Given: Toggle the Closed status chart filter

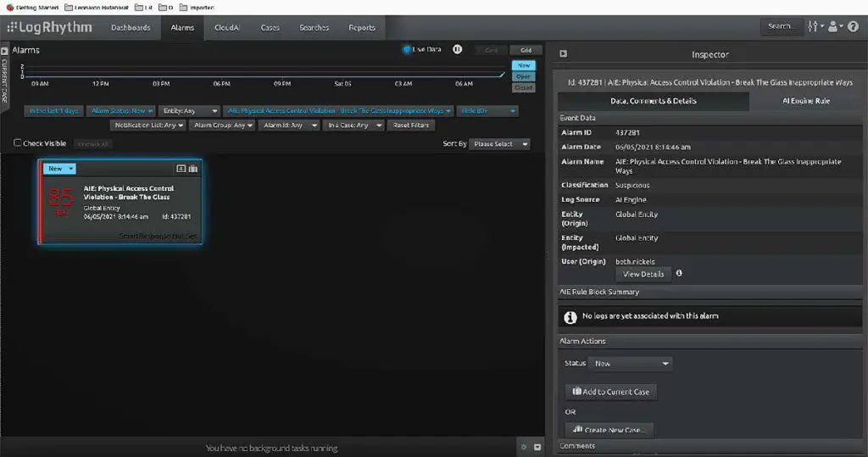Looking at the screenshot, I should (x=523, y=87).
